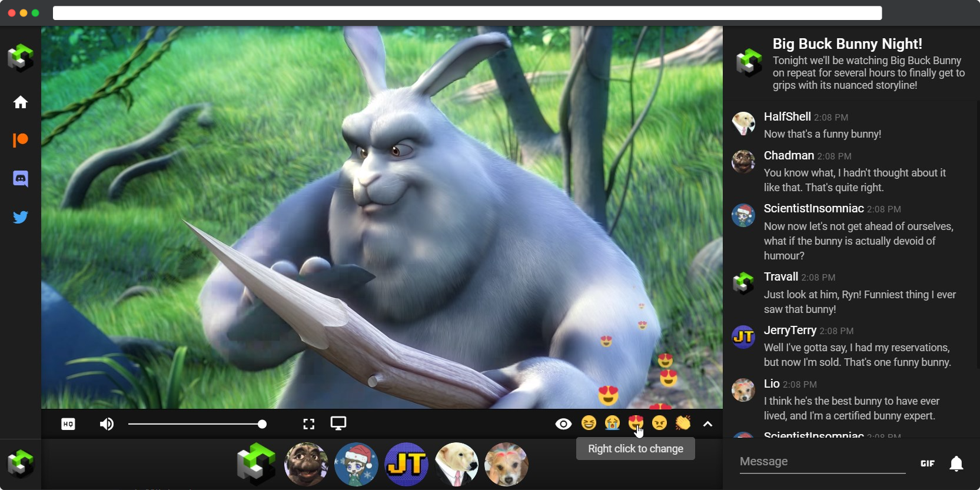980x490 pixels.
Task: Send the heart-eyes emoji reaction
Action: [636, 422]
